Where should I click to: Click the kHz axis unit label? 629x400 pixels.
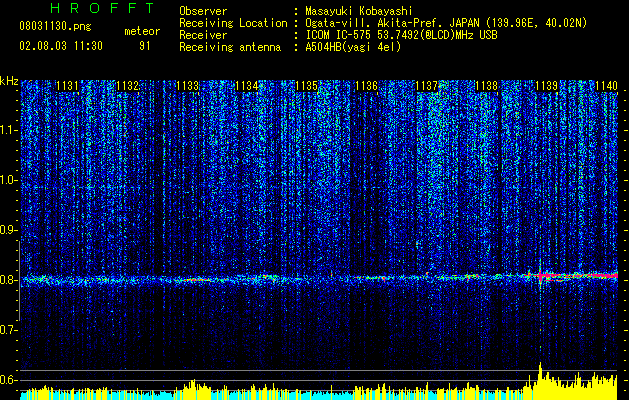point(9,81)
